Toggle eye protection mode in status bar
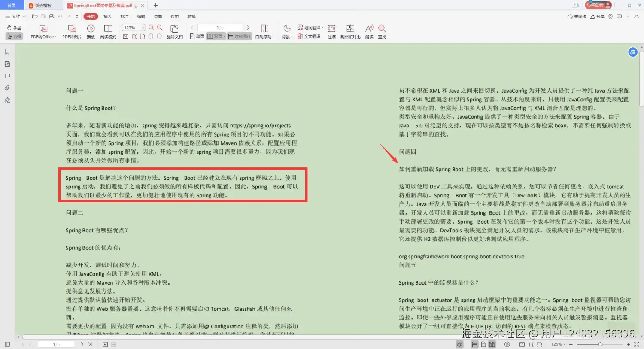 (459, 344)
